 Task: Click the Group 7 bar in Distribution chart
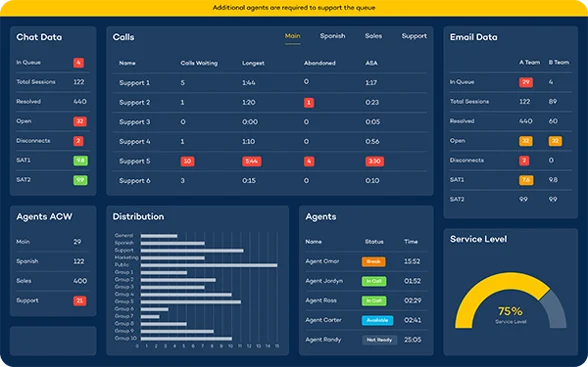pos(150,316)
